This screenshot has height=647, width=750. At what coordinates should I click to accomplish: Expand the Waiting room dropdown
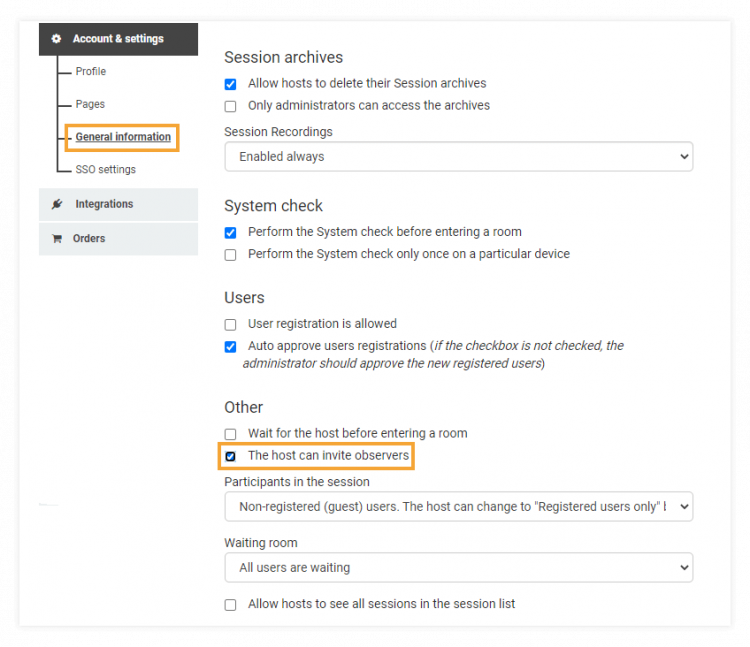pyautogui.click(x=458, y=568)
